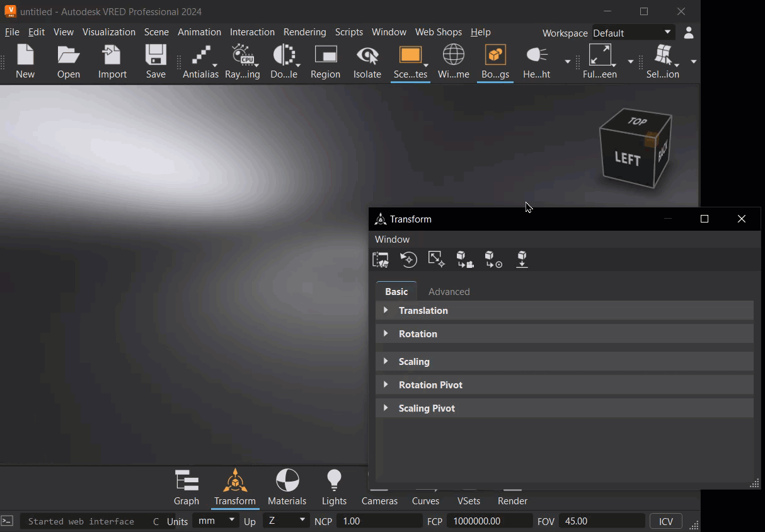Click the TOP face of view cube
This screenshot has width=765, height=532.
point(636,121)
